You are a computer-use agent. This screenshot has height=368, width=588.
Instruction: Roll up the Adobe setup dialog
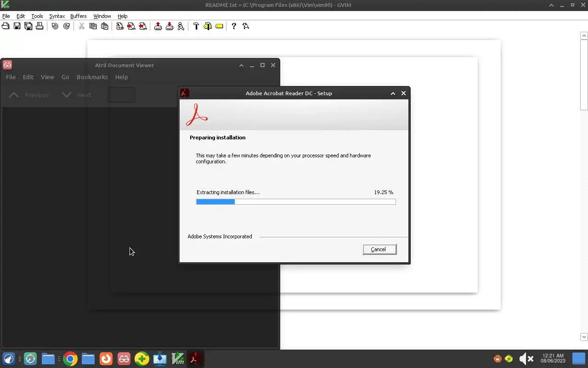tap(393, 93)
